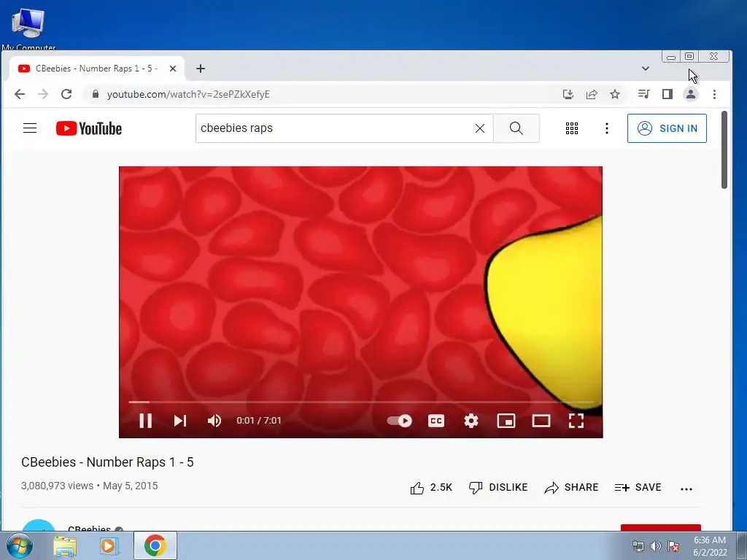Click the Chrome taskbar button

pos(155,545)
